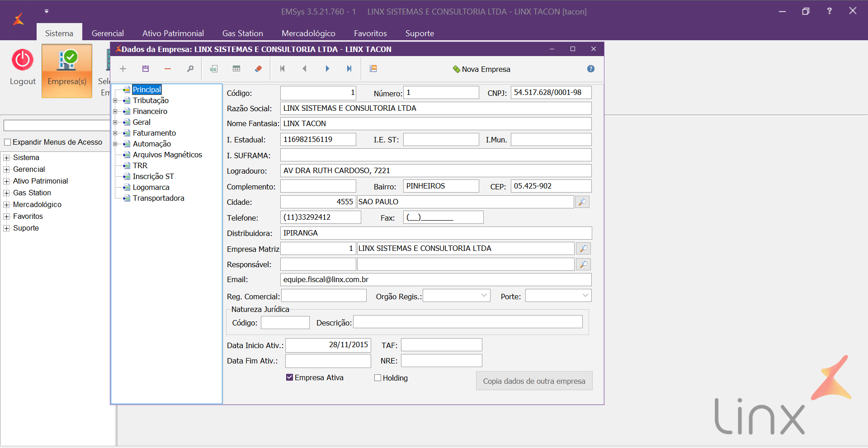Click the add new record plus icon
This screenshot has width=868, height=448.
click(x=123, y=69)
